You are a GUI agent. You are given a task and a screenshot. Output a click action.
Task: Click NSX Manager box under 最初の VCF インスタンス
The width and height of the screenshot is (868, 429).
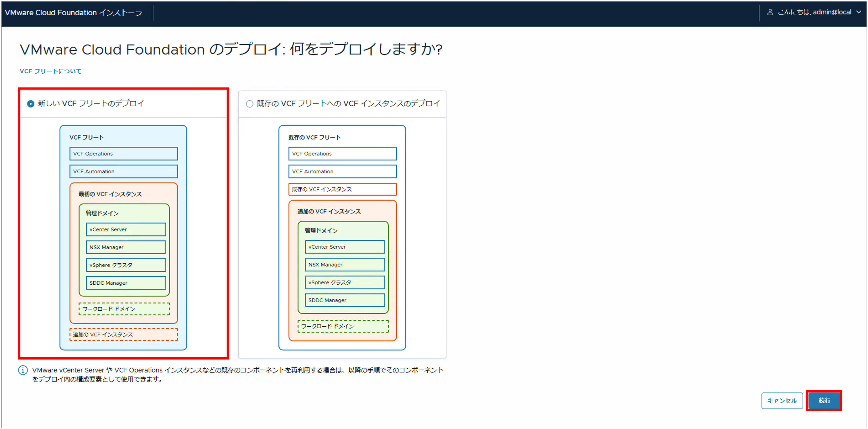coord(126,247)
